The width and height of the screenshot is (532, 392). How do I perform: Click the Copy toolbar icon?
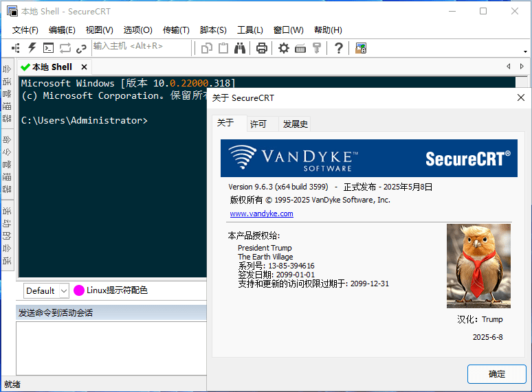pyautogui.click(x=207, y=48)
